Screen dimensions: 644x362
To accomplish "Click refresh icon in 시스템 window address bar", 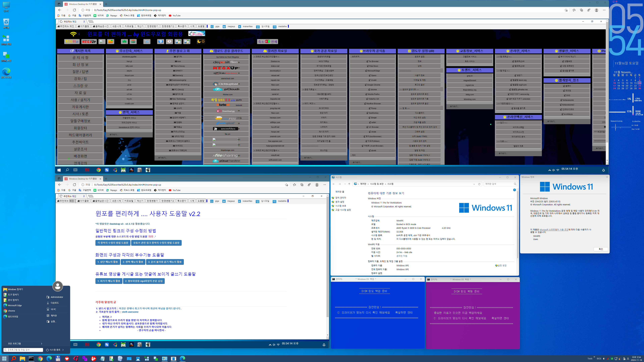I will [x=479, y=184].
